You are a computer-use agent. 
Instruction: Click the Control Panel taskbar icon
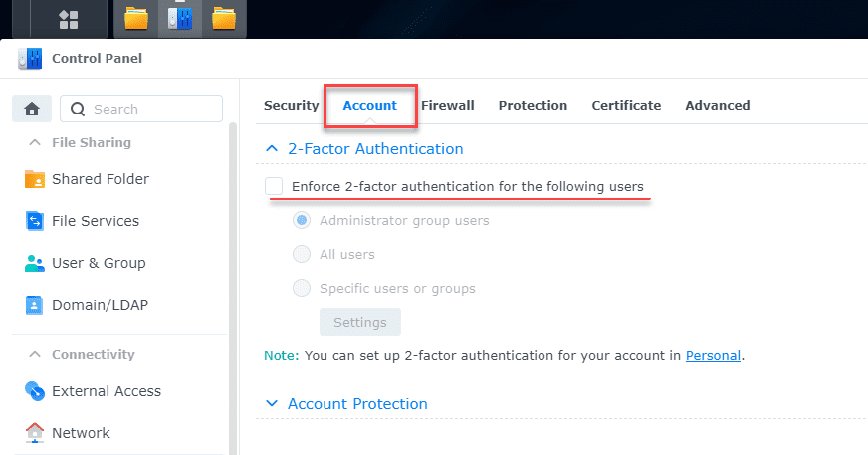[x=180, y=19]
